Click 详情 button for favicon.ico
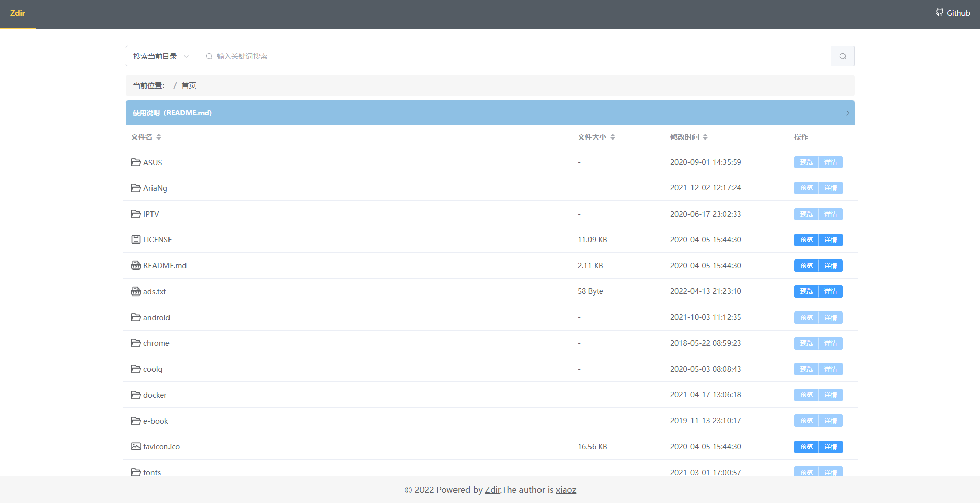 (831, 447)
